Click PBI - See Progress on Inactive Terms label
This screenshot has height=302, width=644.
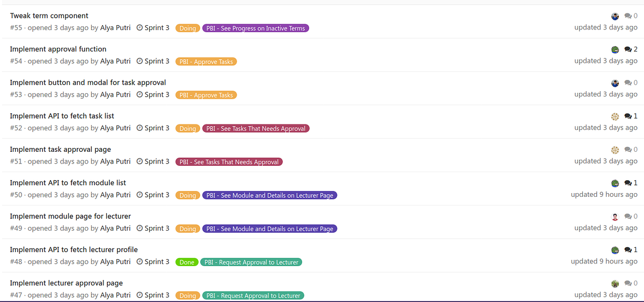coord(255,28)
